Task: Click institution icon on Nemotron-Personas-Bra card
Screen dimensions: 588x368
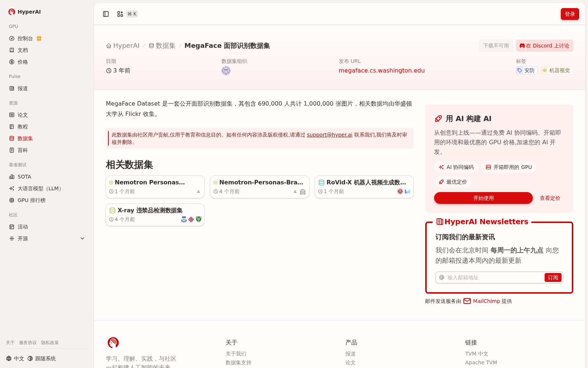Action: [x=303, y=192]
